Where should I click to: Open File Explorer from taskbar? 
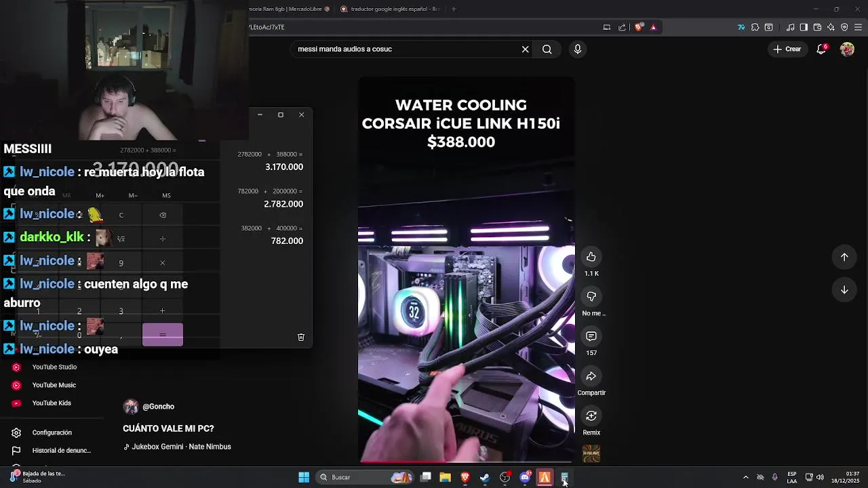[446, 477]
